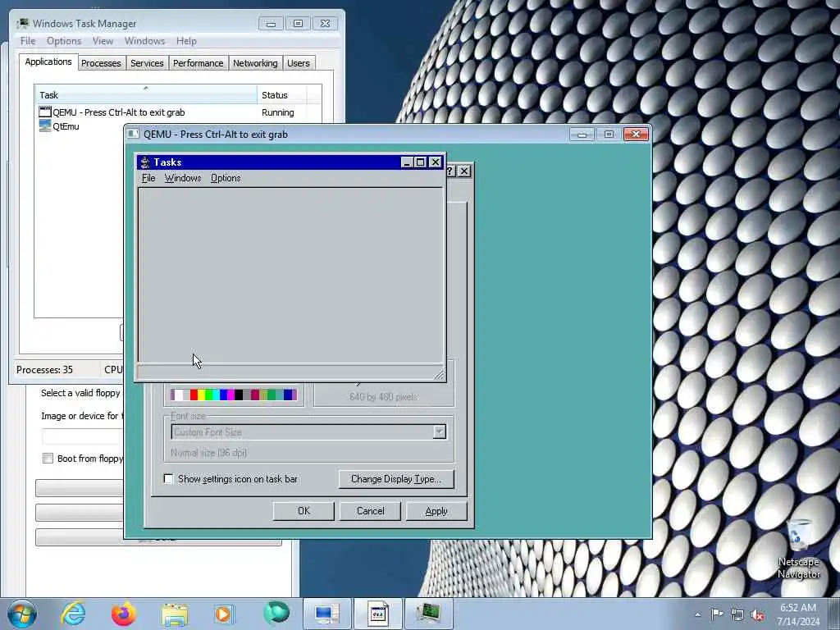Open File menu in Task Manager
Image resolution: width=840 pixels, height=630 pixels.
point(28,41)
